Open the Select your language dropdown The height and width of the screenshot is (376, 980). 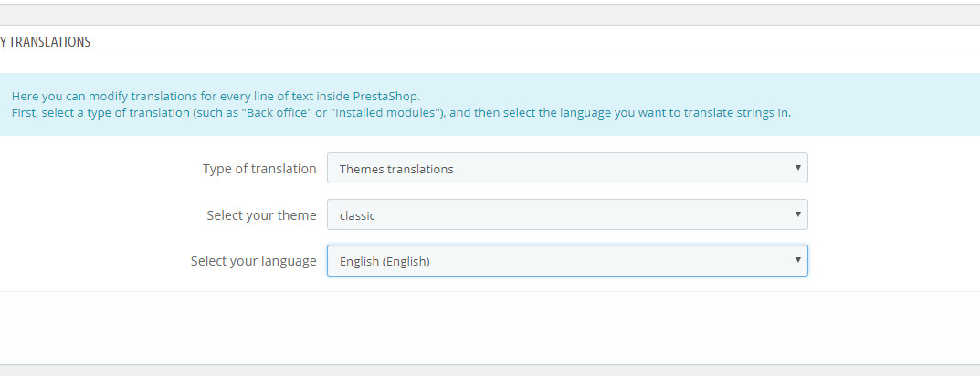click(x=566, y=261)
